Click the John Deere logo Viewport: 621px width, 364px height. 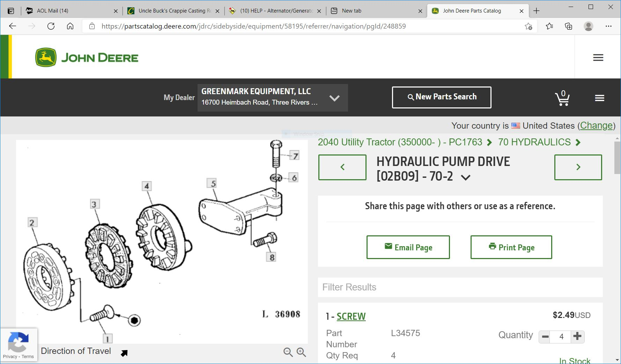pos(87,58)
